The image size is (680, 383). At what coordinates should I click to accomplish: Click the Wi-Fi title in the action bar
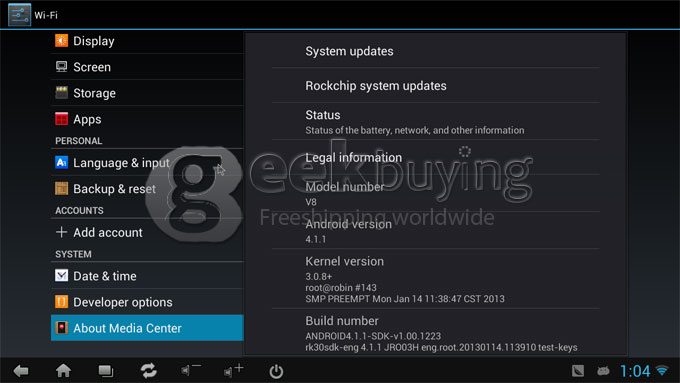pyautogui.click(x=46, y=15)
